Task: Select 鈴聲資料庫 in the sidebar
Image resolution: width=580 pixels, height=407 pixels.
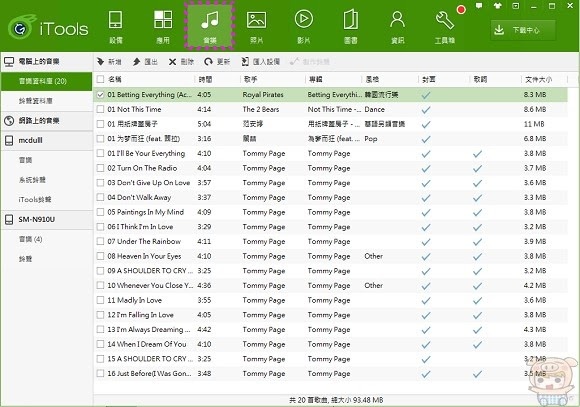Action: [46, 101]
